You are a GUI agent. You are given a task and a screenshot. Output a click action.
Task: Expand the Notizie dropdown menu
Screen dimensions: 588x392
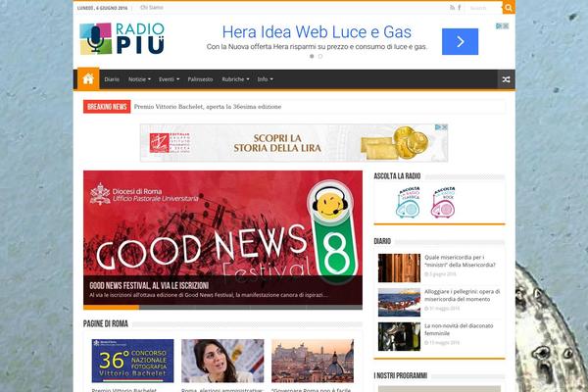[x=139, y=79]
